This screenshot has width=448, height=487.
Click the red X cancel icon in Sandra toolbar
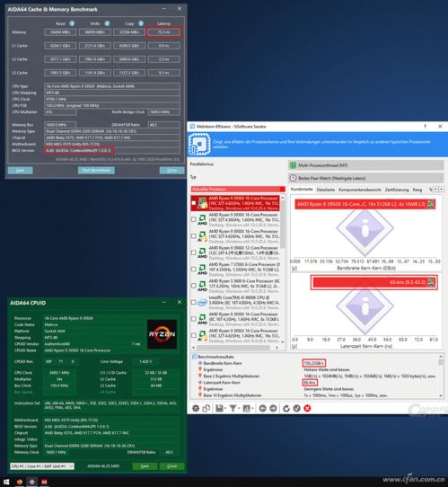(x=307, y=408)
